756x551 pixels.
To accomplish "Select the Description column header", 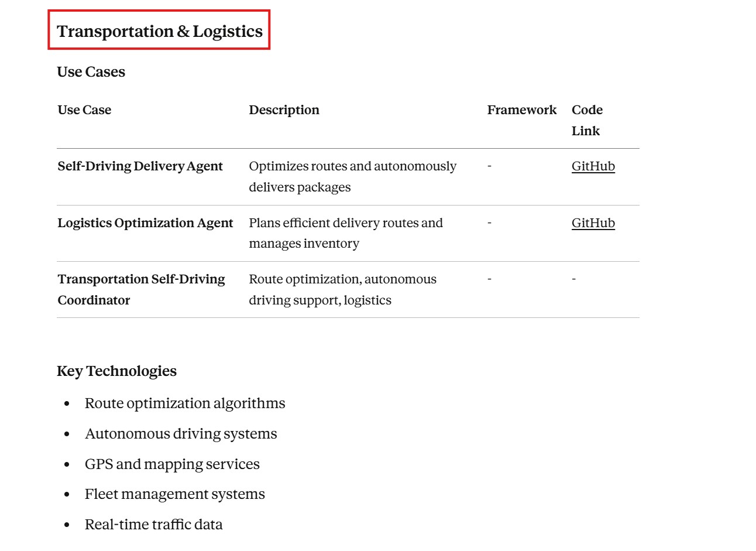I will [x=284, y=110].
